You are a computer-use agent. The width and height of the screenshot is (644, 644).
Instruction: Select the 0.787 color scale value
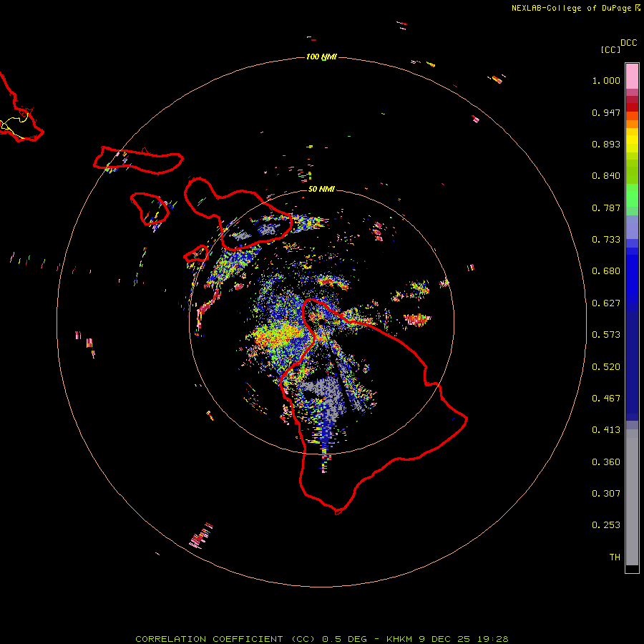pos(606,208)
